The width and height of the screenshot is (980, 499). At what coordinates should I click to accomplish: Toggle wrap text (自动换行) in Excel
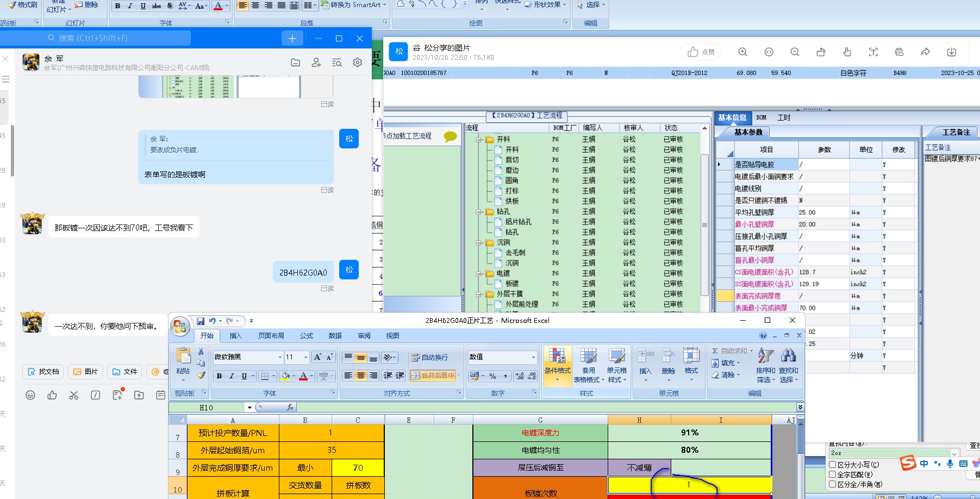[430, 357]
